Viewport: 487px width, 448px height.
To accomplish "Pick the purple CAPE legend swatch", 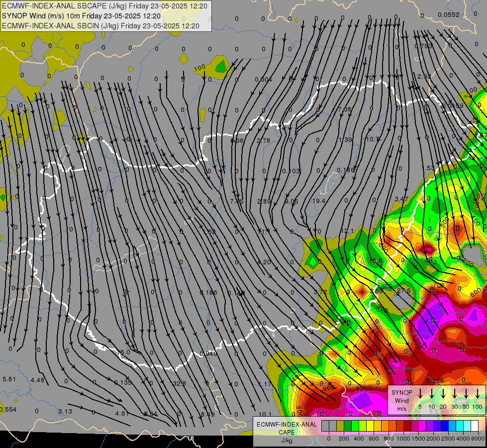I will [429, 426].
